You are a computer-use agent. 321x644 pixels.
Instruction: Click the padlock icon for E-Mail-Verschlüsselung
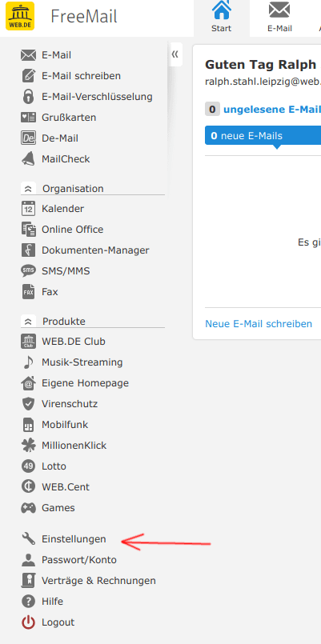(28, 97)
